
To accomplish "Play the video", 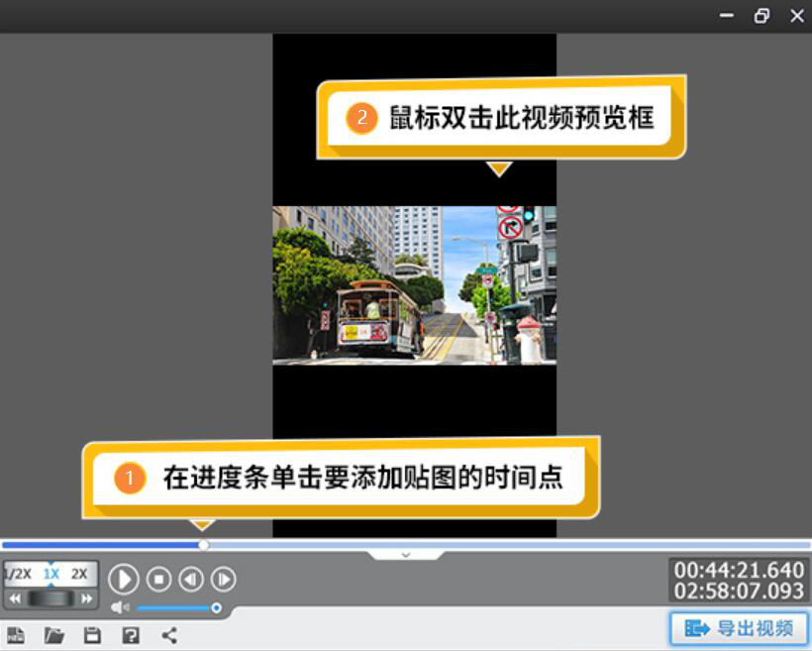I will coord(123,580).
